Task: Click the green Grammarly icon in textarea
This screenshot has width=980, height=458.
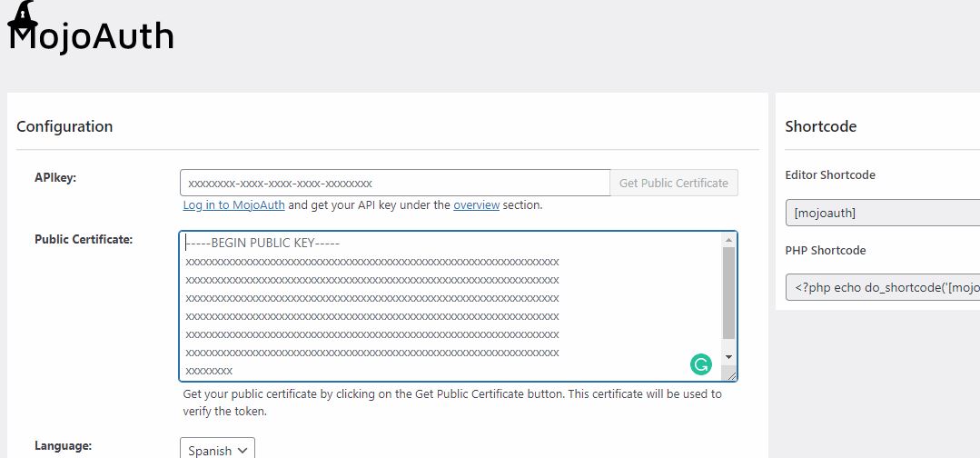Action: coord(700,364)
